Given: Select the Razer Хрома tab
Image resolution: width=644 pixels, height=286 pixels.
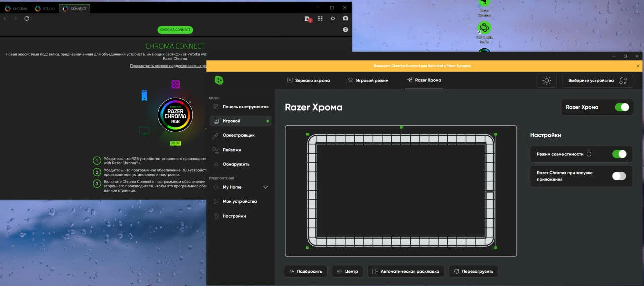Looking at the screenshot, I should [424, 80].
